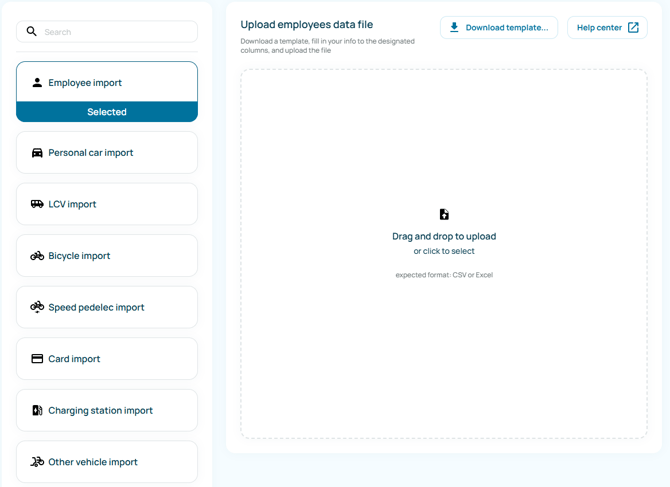
Task: Click the download arrow icon
Action: (454, 27)
